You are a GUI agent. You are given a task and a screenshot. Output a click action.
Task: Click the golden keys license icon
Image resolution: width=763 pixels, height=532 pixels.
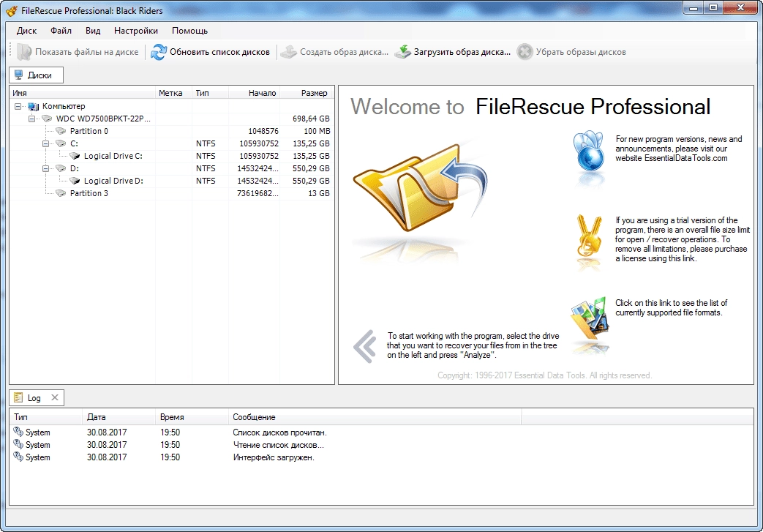click(589, 236)
